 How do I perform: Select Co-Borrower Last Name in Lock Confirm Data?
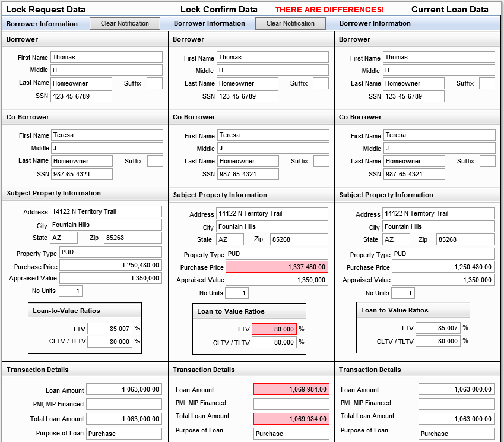coord(248,161)
